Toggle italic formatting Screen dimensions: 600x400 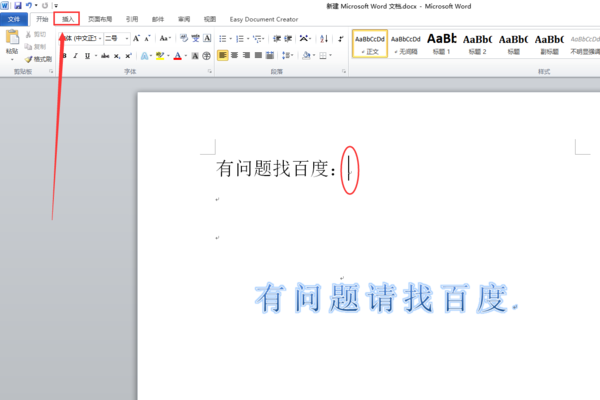[x=76, y=56]
